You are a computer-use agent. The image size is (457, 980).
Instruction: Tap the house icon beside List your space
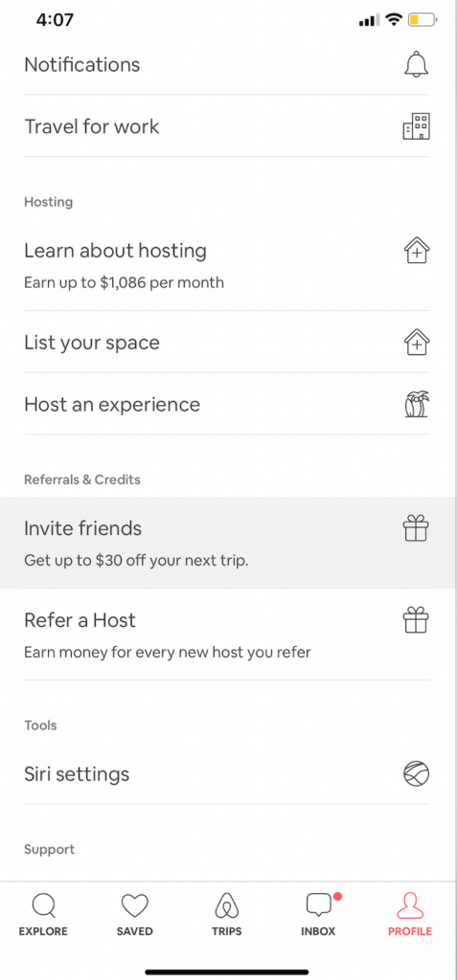tap(417, 343)
